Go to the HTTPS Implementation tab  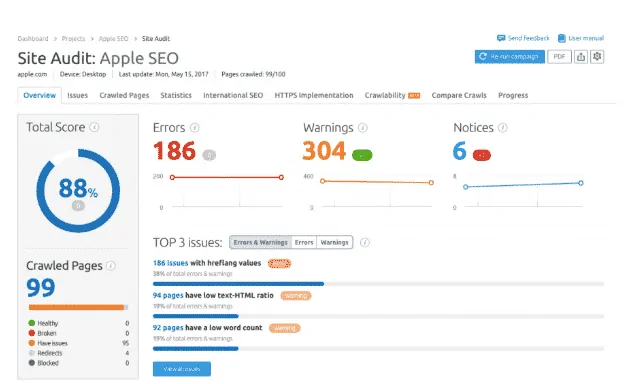(314, 95)
